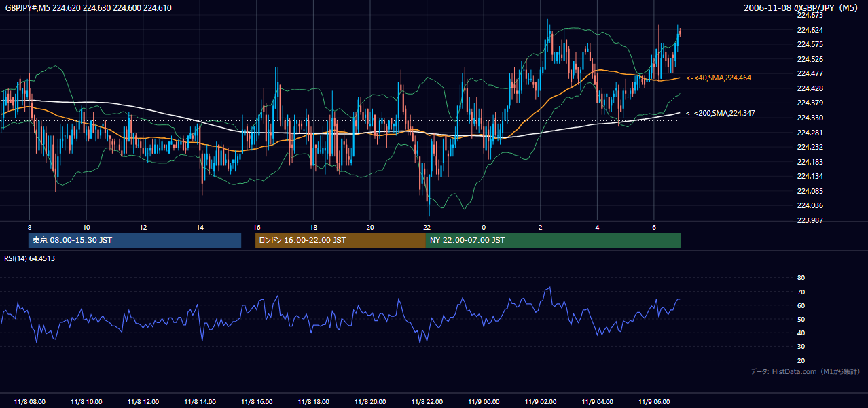Click RSI scale value 80
The width and height of the screenshot is (868, 408).
pos(801,278)
